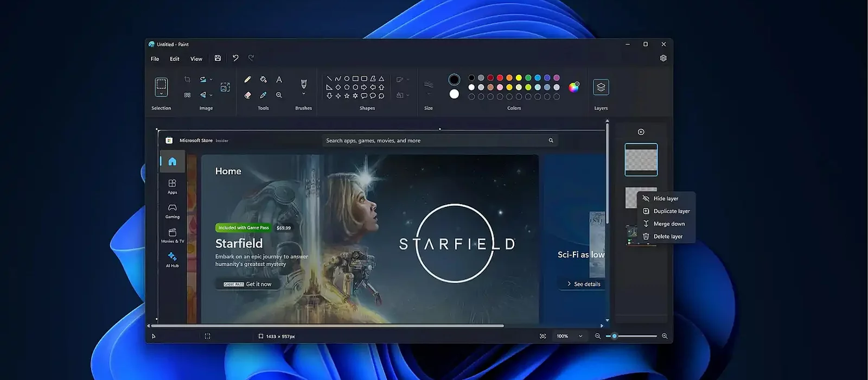
Task: Select the Pentagon shape
Action: point(347,87)
